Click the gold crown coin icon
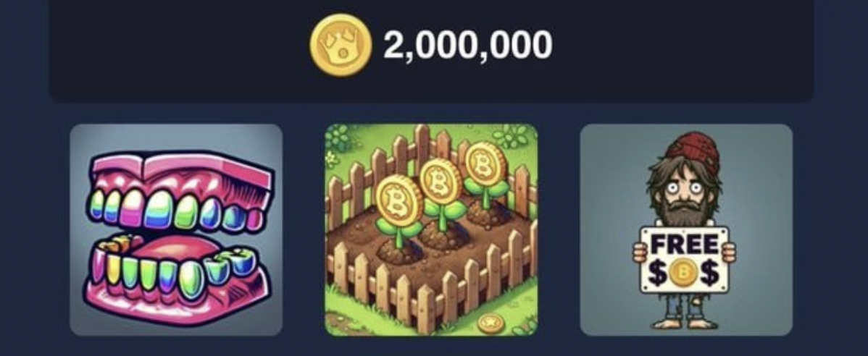 coord(341,45)
